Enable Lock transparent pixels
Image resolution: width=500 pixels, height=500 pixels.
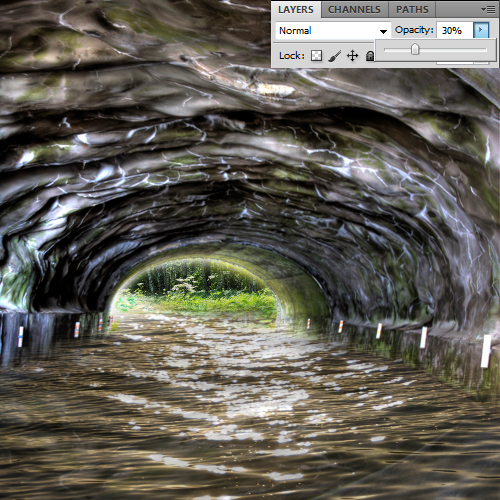tap(316, 56)
